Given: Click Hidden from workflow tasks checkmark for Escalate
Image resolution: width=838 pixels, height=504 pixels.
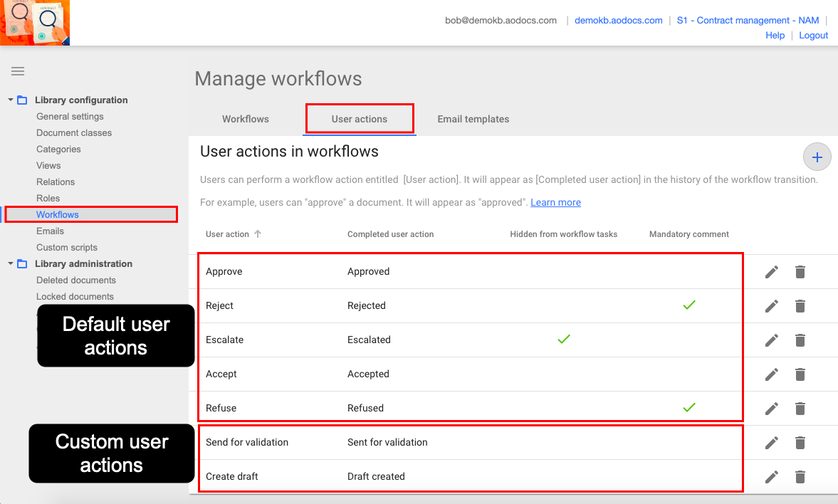Looking at the screenshot, I should [x=563, y=340].
